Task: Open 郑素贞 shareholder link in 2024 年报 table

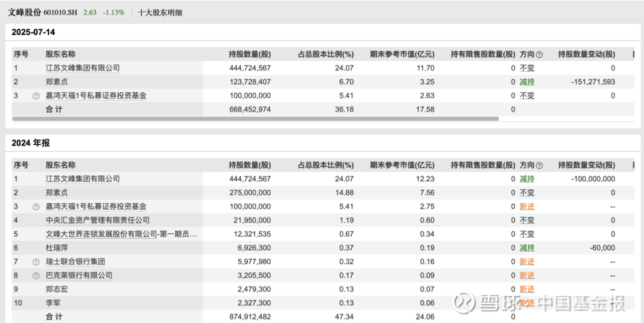Action: click(x=57, y=192)
